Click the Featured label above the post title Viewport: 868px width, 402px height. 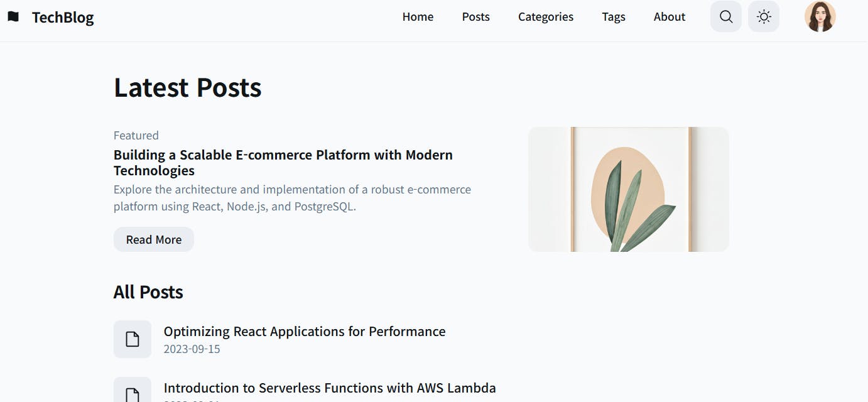pyautogui.click(x=136, y=136)
